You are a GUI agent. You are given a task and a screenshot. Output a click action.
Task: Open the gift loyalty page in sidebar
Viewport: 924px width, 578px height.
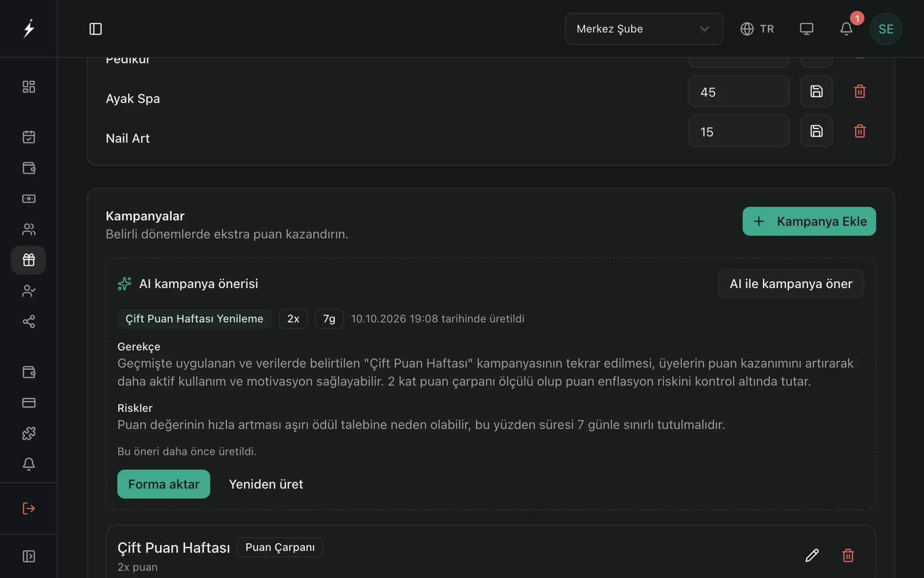[28, 260]
